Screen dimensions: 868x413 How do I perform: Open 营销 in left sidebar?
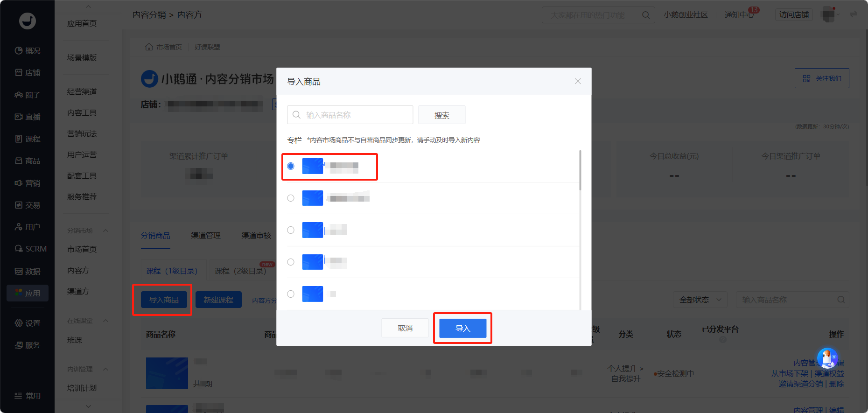click(x=28, y=183)
